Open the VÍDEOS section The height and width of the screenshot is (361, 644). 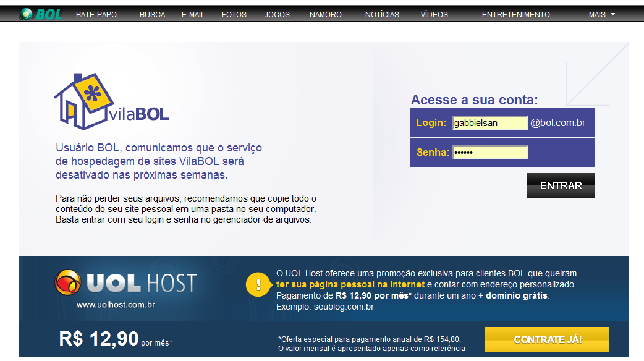434,15
